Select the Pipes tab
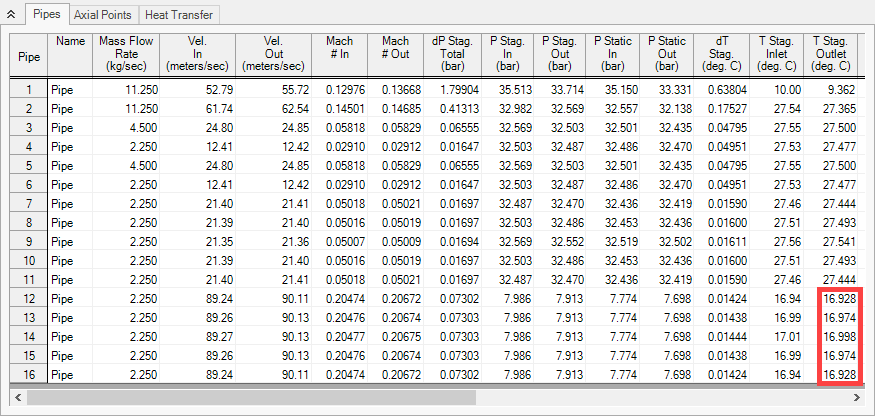875x416 pixels. [x=45, y=16]
